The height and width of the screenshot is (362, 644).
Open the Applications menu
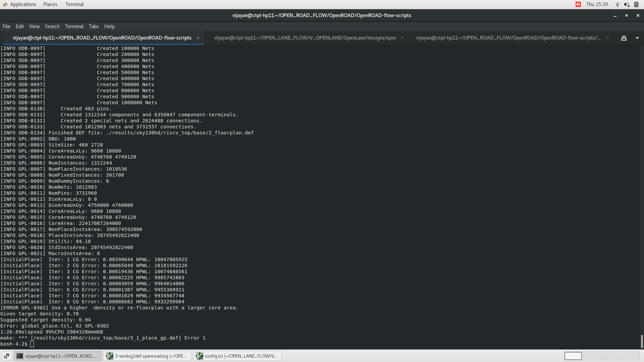click(x=23, y=4)
